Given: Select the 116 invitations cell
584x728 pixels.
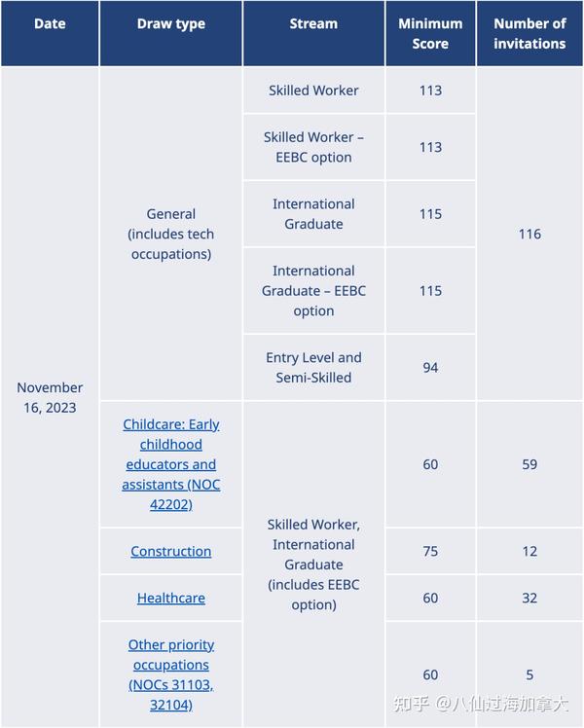Looking at the screenshot, I should pos(529,234).
